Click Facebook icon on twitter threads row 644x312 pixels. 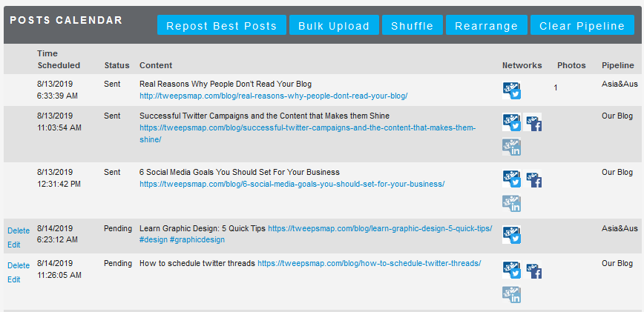[533, 270]
